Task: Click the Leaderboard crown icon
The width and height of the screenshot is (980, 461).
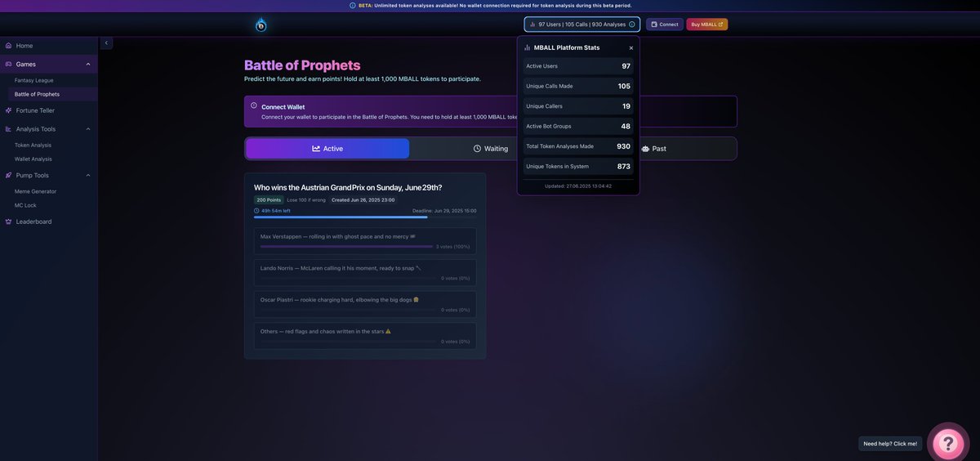Action: tap(8, 222)
